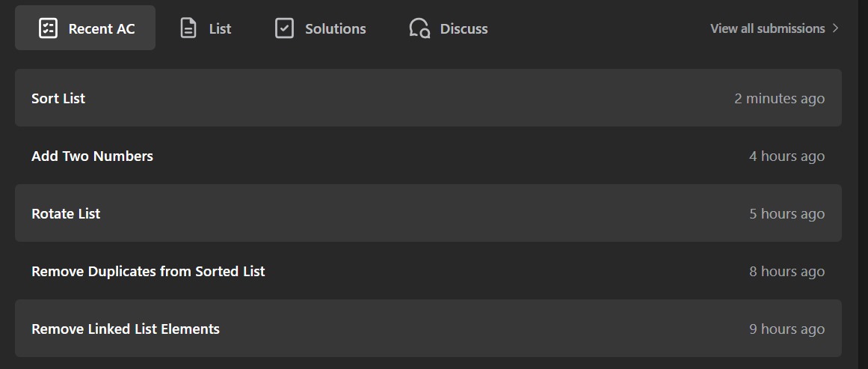Click the '2 minutes ago' timestamp
This screenshot has width=868, height=369.
780,99
